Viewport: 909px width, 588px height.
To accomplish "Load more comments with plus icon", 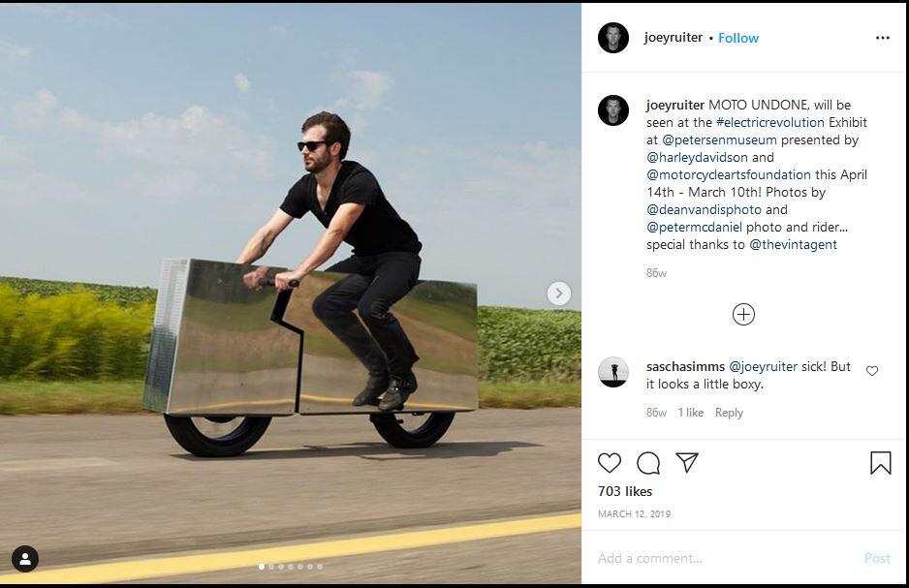I will [743, 315].
